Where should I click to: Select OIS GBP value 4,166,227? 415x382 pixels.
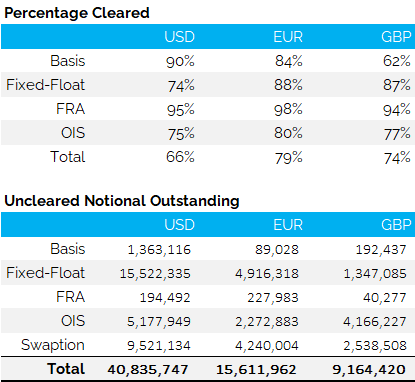tap(375, 321)
